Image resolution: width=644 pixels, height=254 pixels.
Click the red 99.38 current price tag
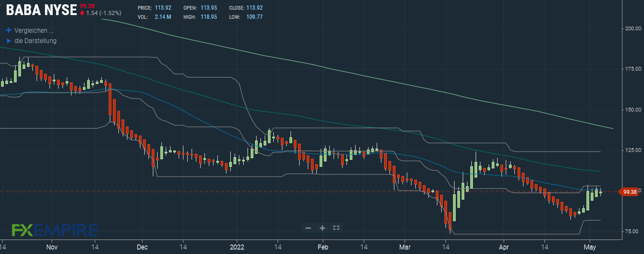point(629,192)
